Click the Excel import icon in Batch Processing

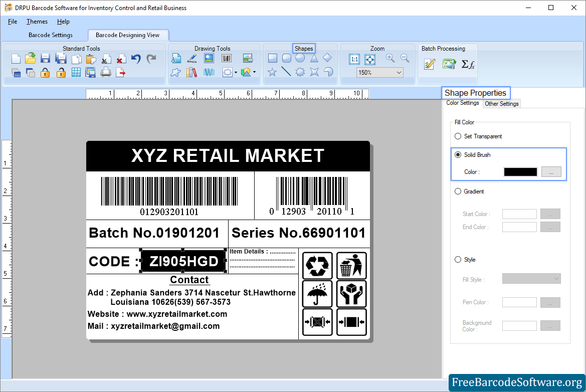coord(449,64)
